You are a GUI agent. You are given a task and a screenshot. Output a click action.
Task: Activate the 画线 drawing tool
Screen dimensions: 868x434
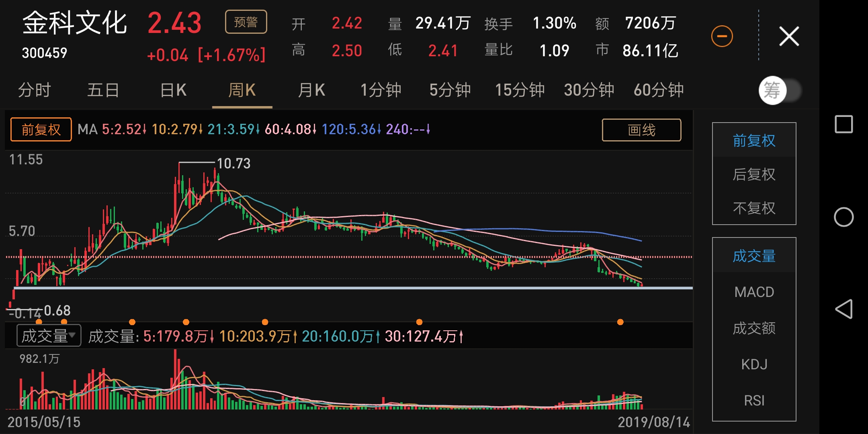pos(641,130)
